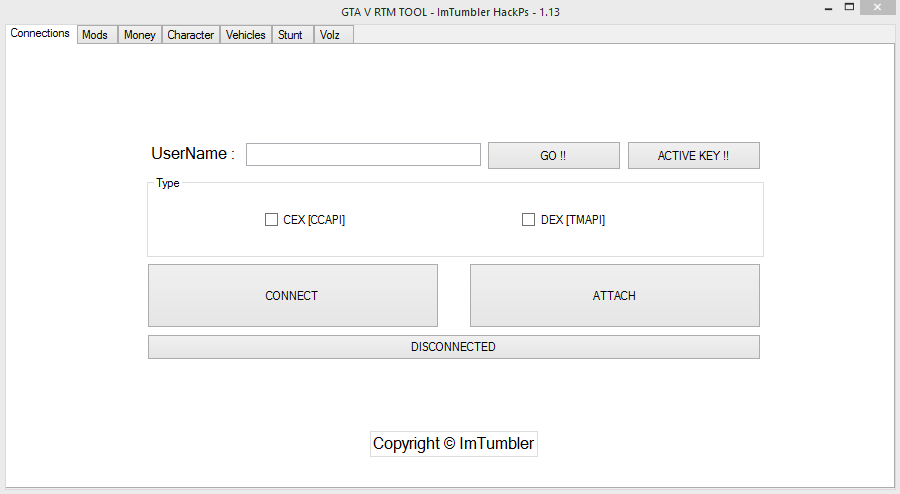Select the Money tab
900x494 pixels.
tap(139, 35)
